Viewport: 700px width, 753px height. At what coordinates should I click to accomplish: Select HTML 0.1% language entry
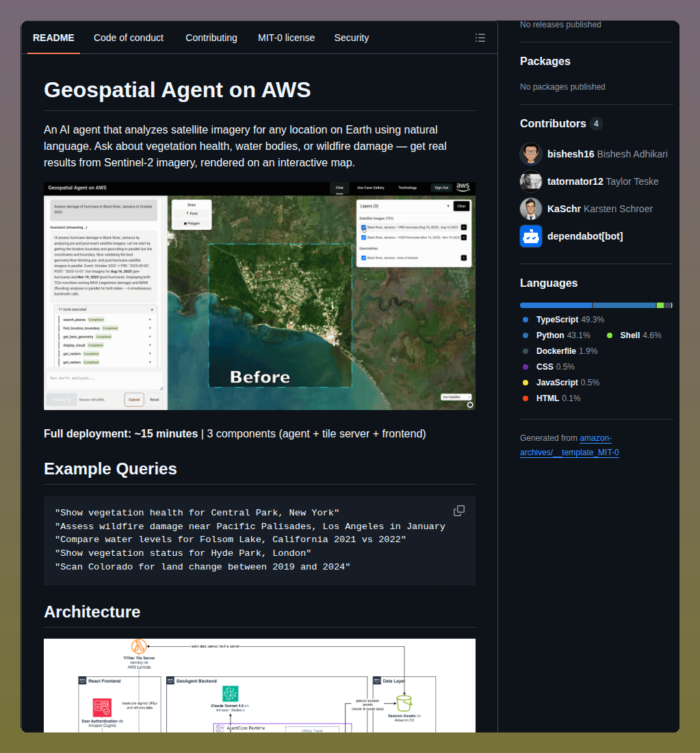tap(551, 398)
